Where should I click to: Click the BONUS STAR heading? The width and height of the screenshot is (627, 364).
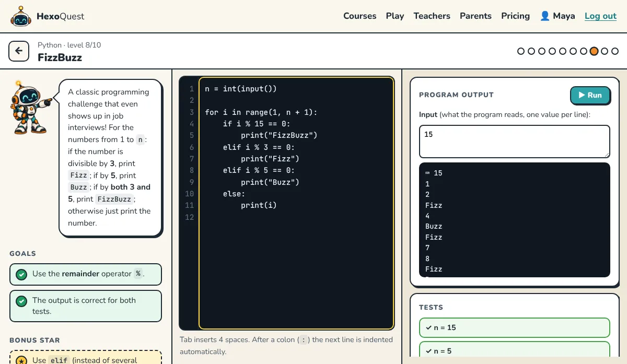[34, 340]
